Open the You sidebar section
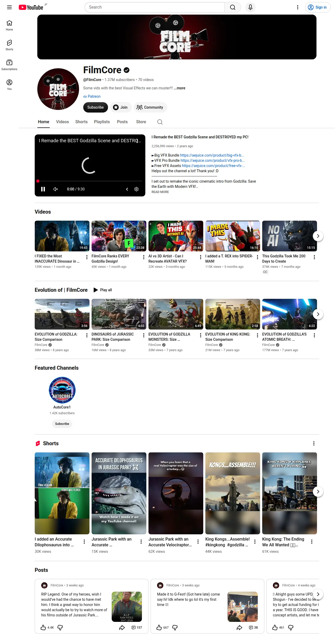 pos(9,85)
